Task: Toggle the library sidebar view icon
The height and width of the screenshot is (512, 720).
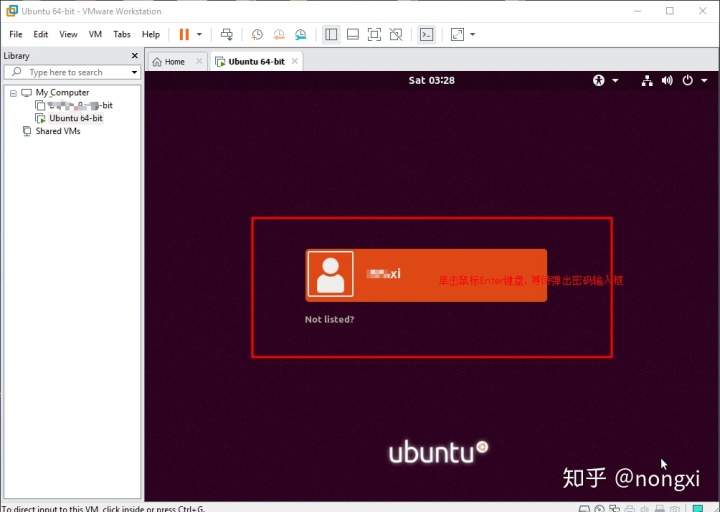Action: click(x=331, y=34)
